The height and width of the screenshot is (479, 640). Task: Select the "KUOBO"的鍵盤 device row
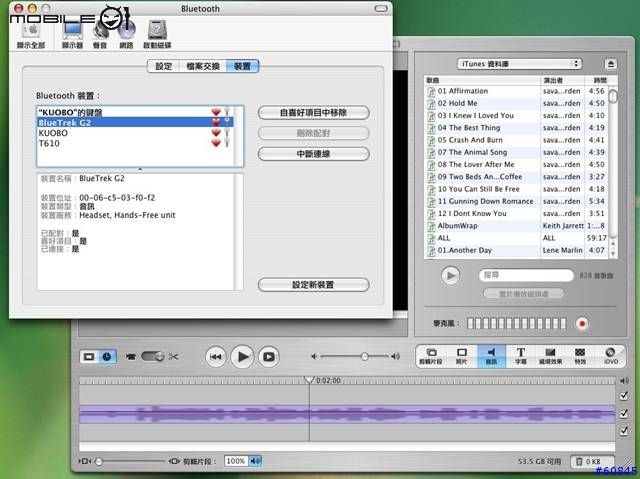tap(136, 112)
